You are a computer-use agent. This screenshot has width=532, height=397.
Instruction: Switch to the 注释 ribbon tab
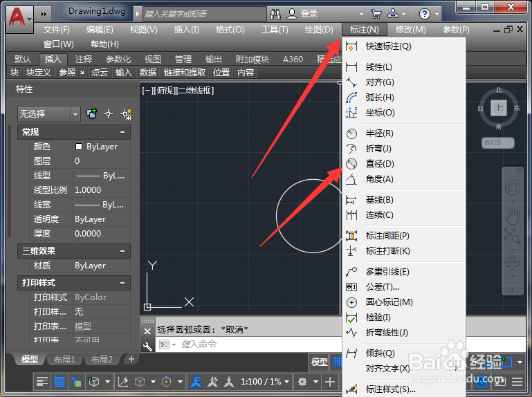tap(84, 59)
